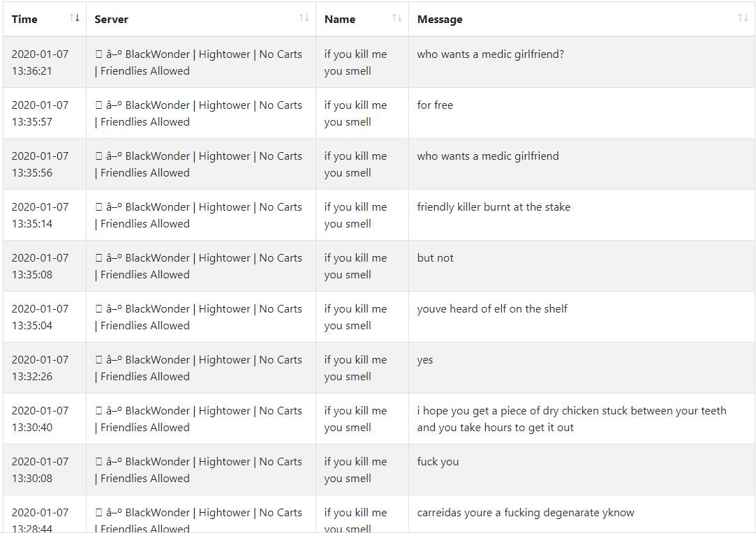Select the dry chicken message row

[379, 419]
